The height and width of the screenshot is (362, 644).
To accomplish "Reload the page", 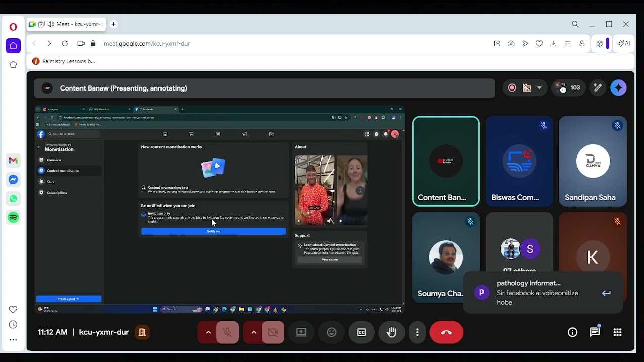I will pyautogui.click(x=65, y=44).
